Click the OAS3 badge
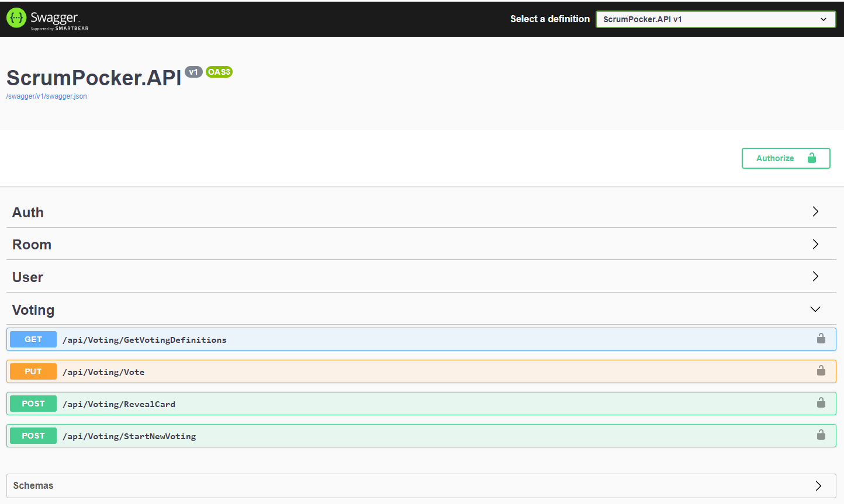Viewport: 844px width, 504px height. pos(219,72)
